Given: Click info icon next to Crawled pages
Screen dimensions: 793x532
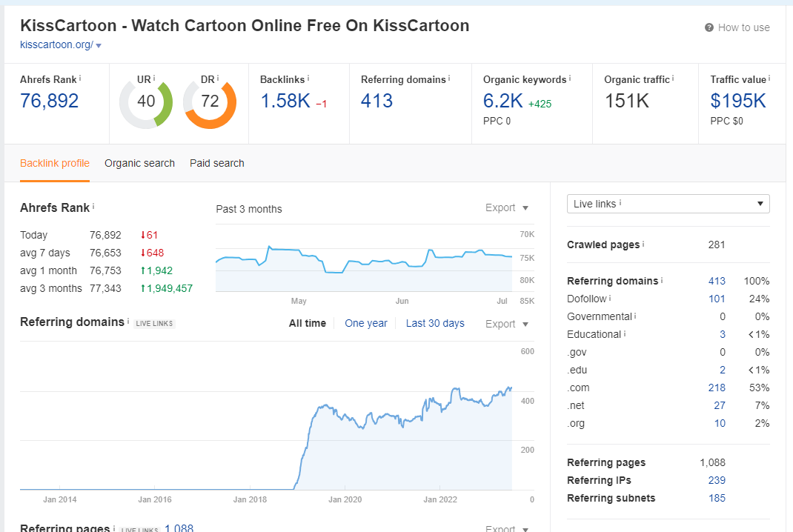Looking at the screenshot, I should tap(643, 245).
